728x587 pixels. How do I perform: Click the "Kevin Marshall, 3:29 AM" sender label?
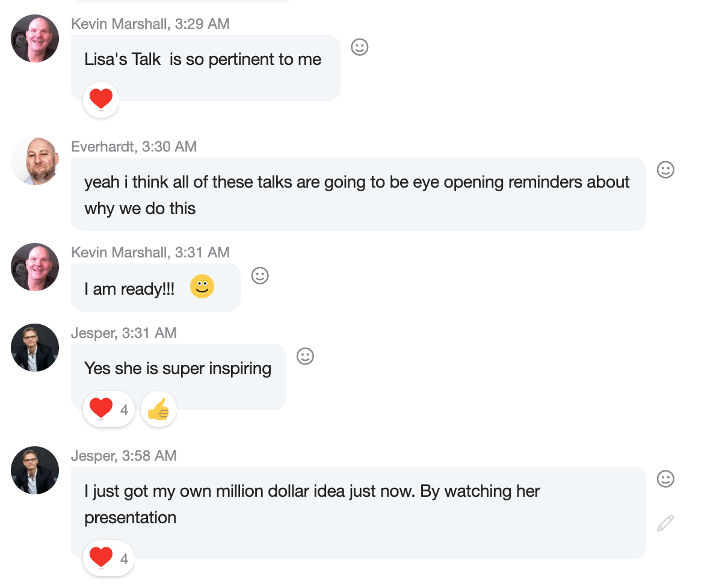(x=150, y=24)
